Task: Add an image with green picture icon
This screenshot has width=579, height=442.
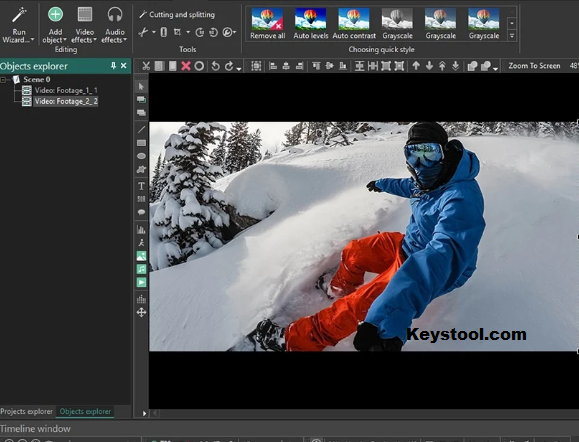Action: click(141, 256)
